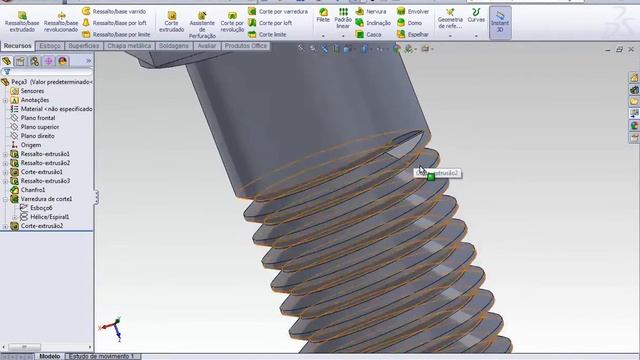640x360 pixels.
Task: Choose Corte limite
Action: 267,34
